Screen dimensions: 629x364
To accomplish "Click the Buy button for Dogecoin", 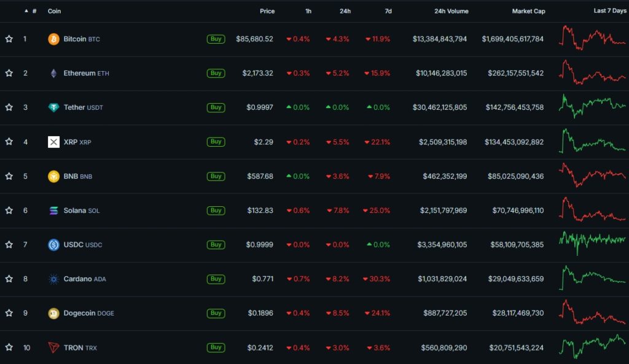I will [216, 313].
